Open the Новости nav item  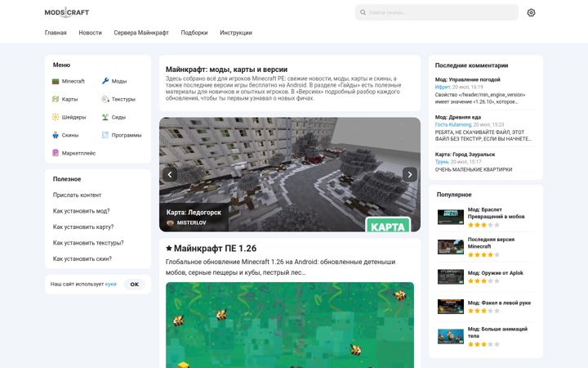click(x=91, y=33)
